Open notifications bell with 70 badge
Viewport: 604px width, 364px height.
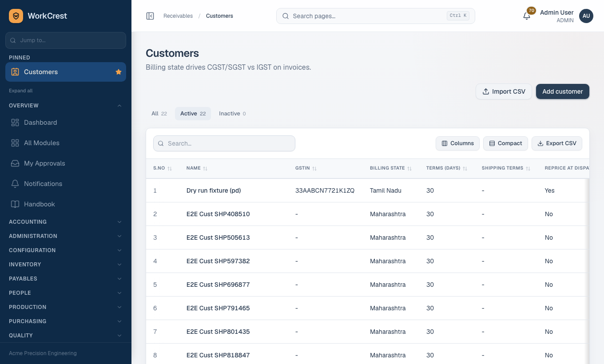click(x=527, y=16)
